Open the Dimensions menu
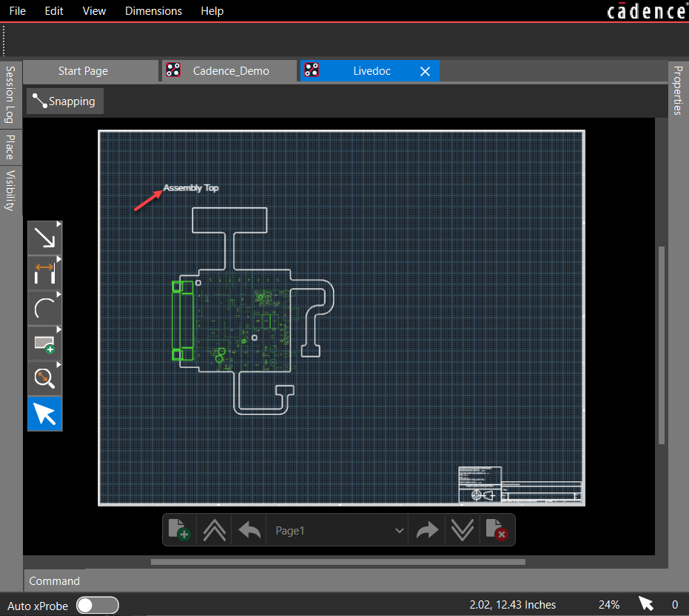The image size is (689, 616). [153, 11]
